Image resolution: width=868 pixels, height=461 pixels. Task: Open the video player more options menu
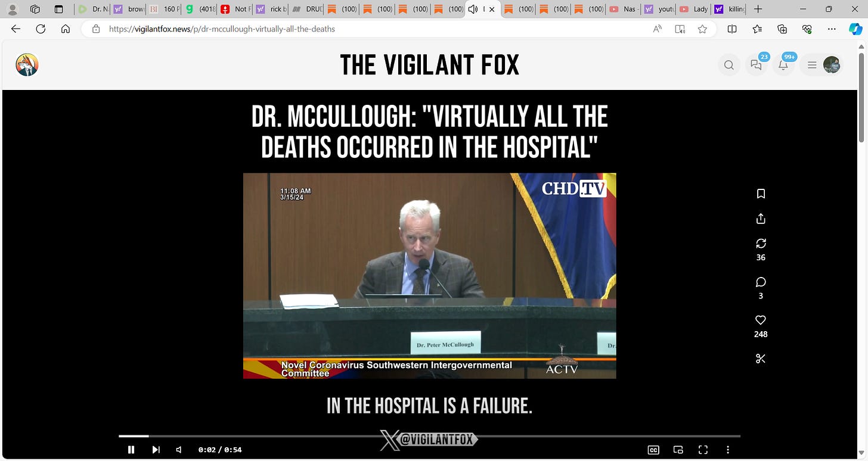[x=728, y=450]
